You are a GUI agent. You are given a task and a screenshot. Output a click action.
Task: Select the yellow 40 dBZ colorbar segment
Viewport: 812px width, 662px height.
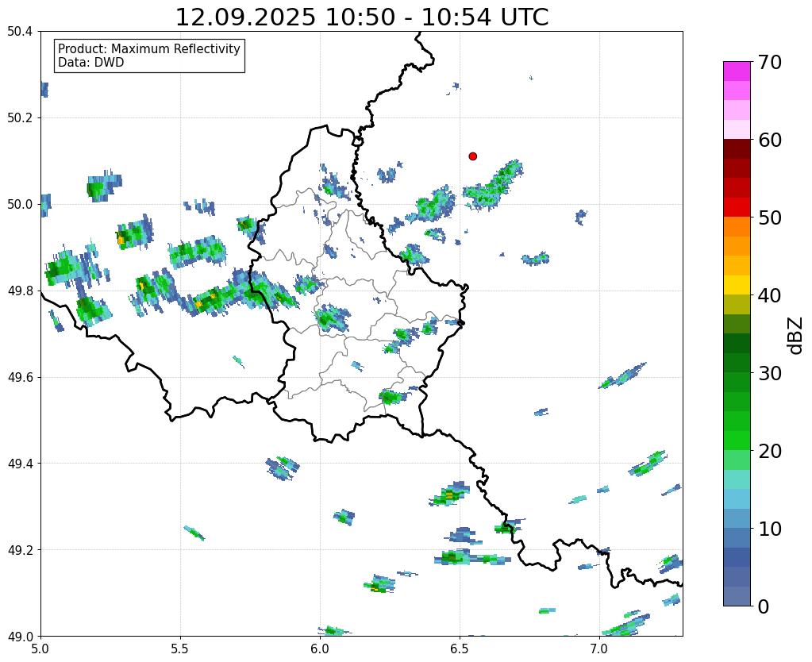click(x=737, y=285)
